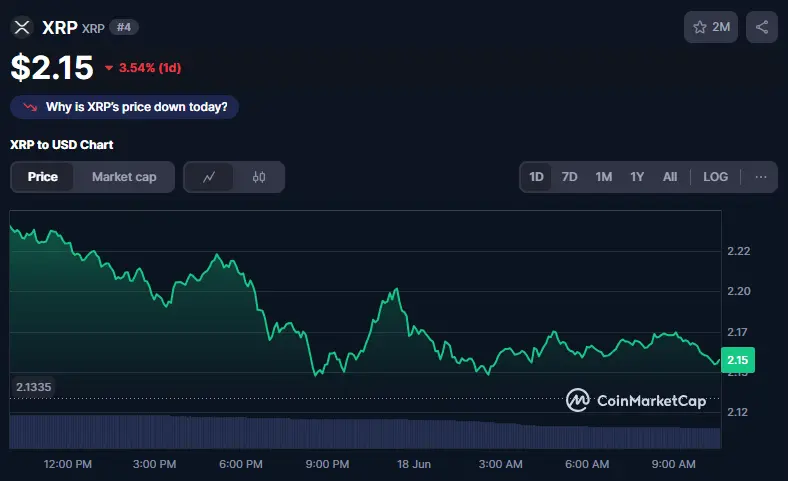Click the XRP logo icon
This screenshot has height=481, width=788.
tap(22, 27)
